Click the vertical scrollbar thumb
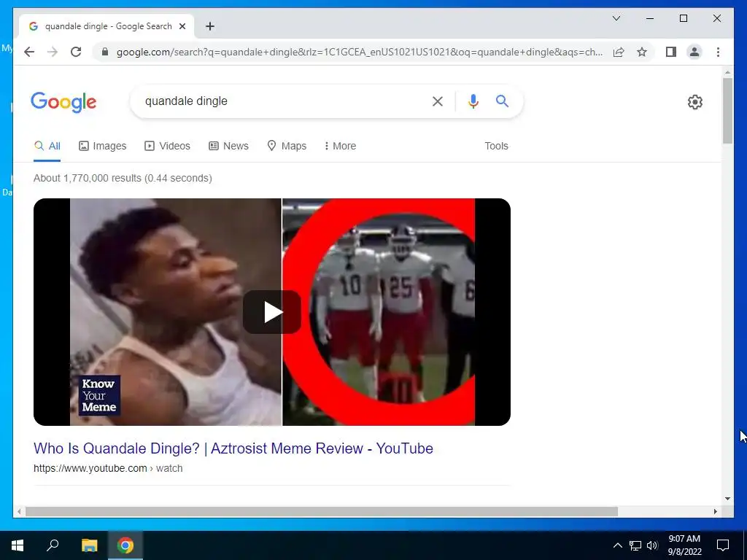747x560 pixels. (x=727, y=111)
